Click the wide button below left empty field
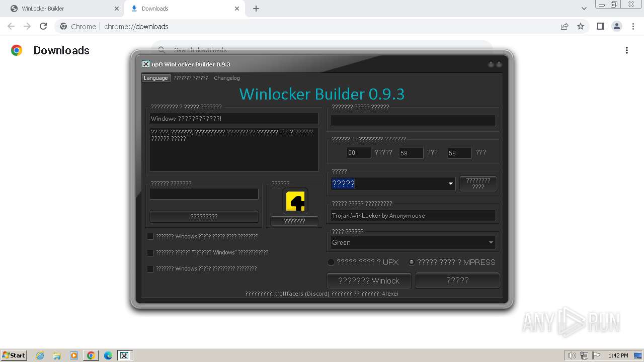The image size is (644, 362). (x=204, y=216)
